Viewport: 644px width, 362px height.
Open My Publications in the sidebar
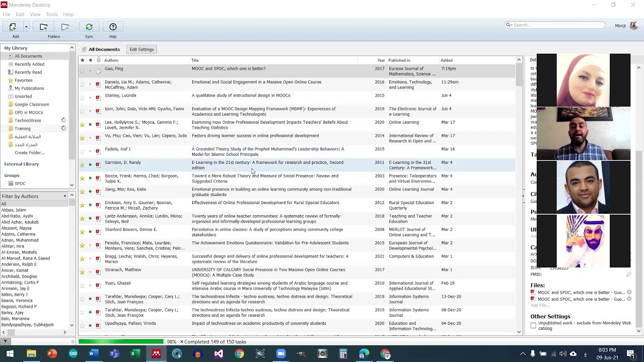pos(29,88)
